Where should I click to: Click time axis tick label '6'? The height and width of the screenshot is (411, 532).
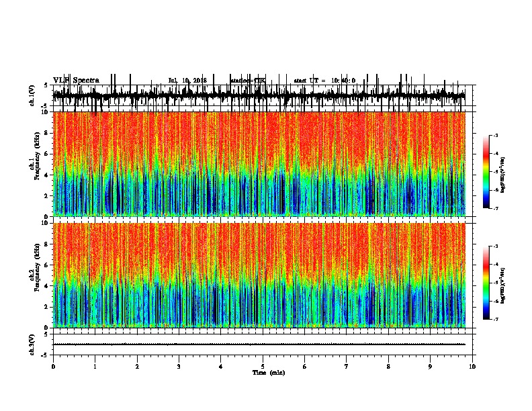tap(305, 367)
